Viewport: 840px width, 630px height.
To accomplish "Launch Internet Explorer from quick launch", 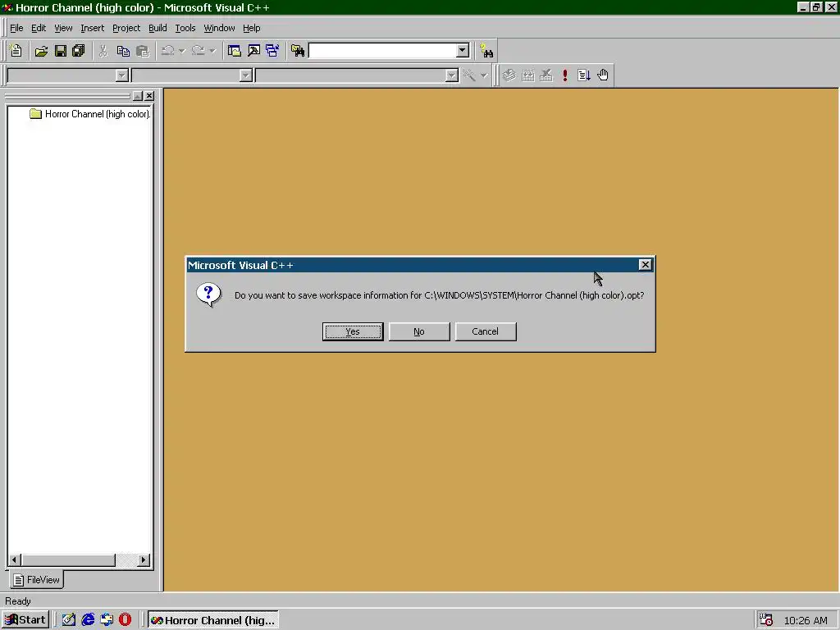I will point(88,620).
